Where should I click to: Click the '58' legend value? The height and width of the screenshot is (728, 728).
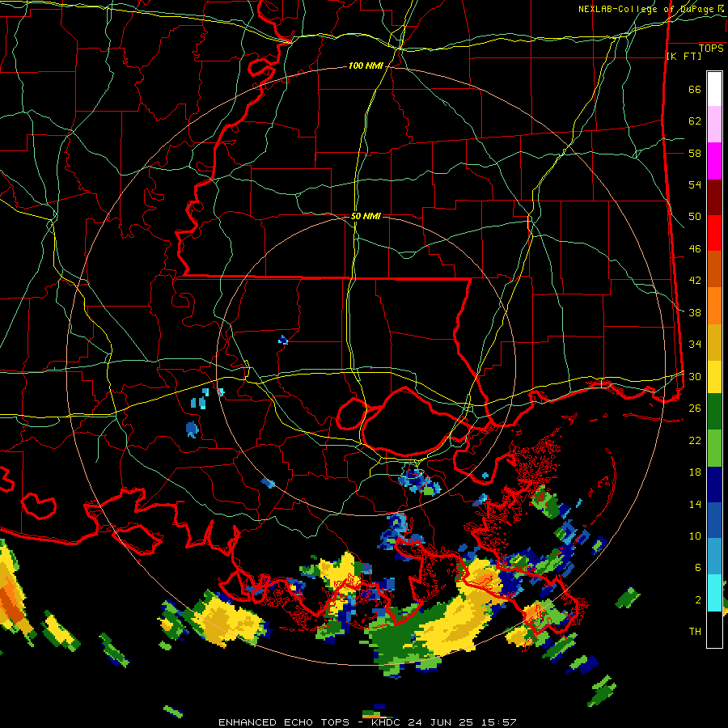(695, 153)
